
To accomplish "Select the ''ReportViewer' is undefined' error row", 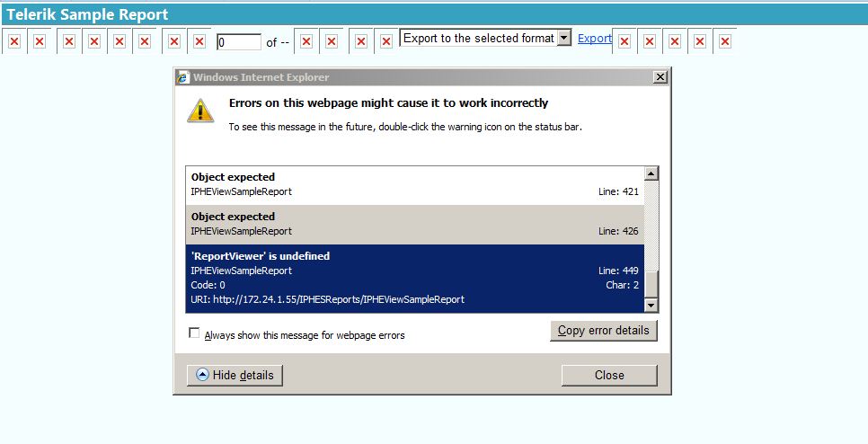I will pyautogui.click(x=415, y=279).
